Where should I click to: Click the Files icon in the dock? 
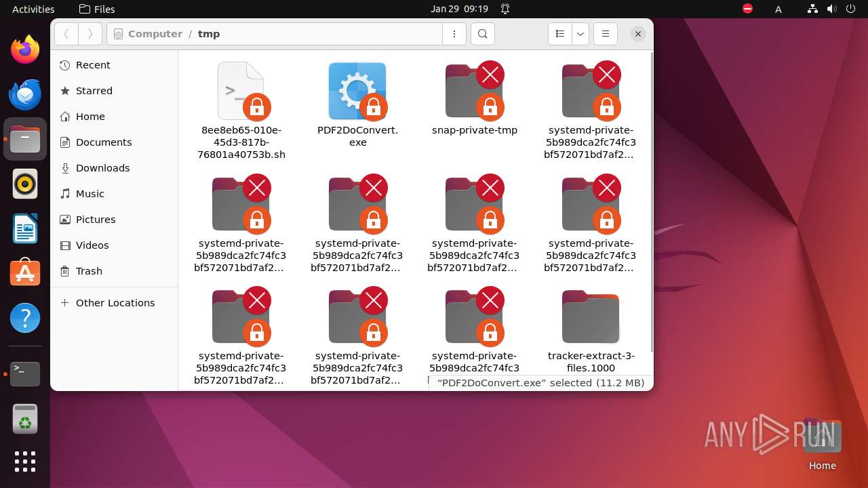click(x=25, y=139)
